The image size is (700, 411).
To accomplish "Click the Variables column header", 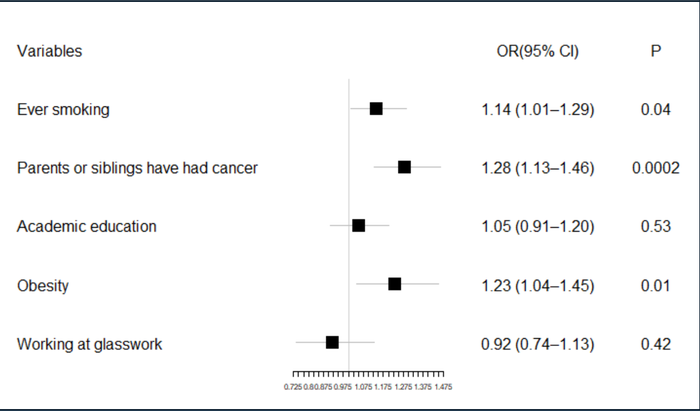I will [x=49, y=50].
